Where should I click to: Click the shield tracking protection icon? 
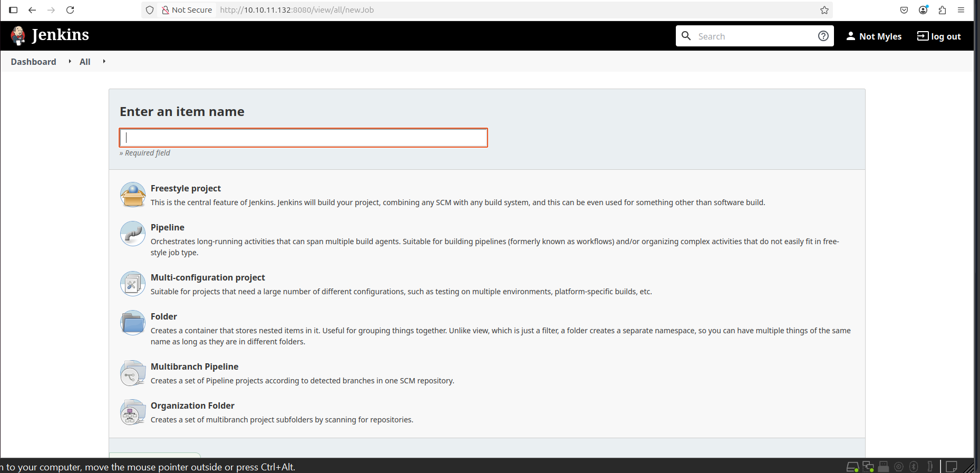[x=150, y=10]
